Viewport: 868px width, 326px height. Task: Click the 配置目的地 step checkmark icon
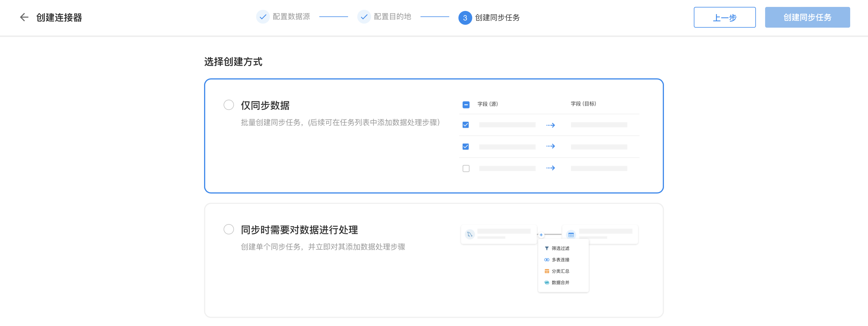(x=364, y=16)
